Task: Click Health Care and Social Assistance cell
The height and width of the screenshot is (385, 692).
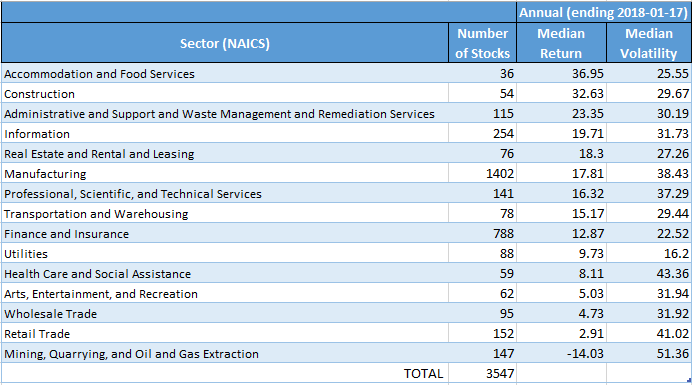Action: (x=225, y=274)
